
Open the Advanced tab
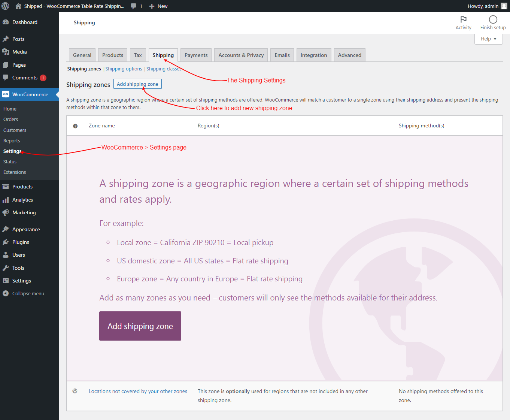[x=350, y=55]
